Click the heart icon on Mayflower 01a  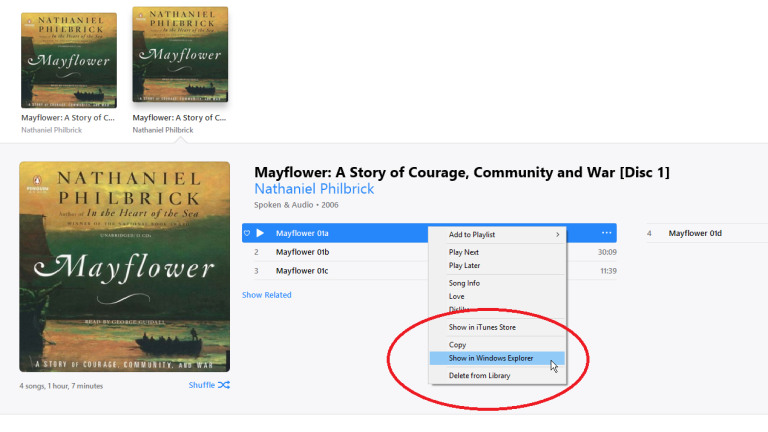pyautogui.click(x=247, y=233)
